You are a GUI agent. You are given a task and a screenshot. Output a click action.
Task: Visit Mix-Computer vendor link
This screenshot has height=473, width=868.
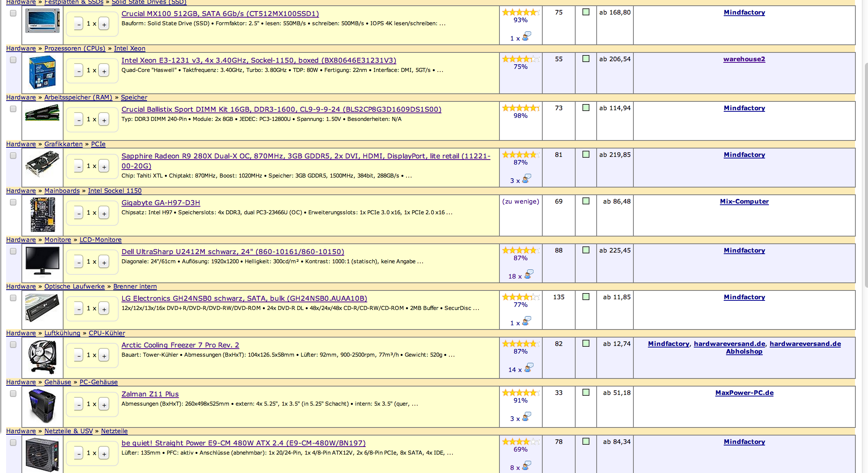coord(744,201)
